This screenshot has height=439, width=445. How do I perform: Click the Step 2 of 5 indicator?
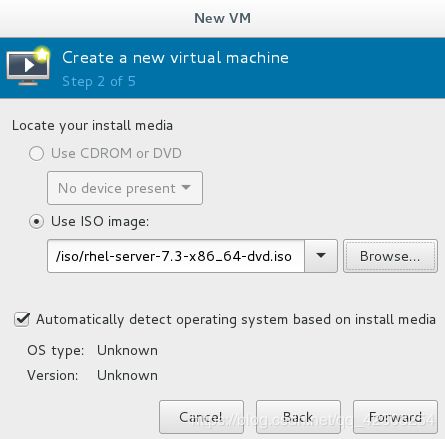pos(99,82)
